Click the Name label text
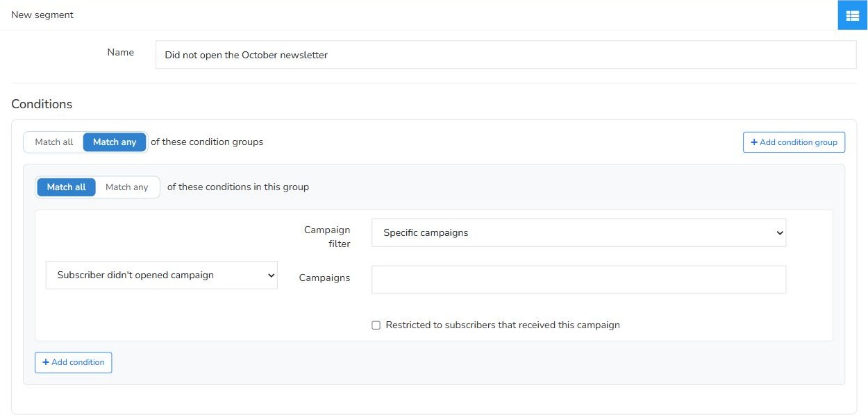This screenshot has height=417, width=868. (x=120, y=52)
